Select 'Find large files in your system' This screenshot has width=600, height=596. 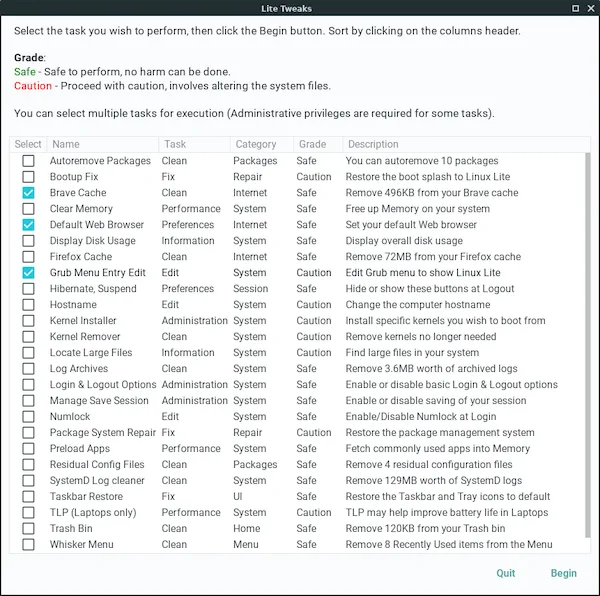tap(412, 353)
